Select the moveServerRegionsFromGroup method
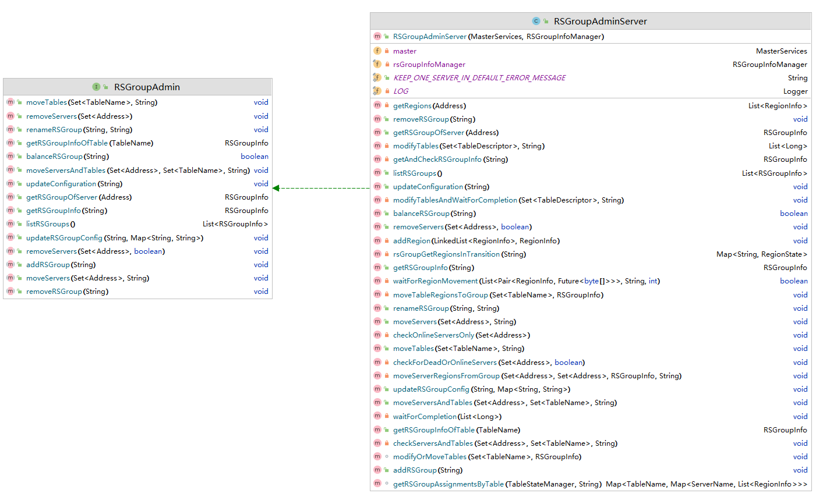 (x=446, y=376)
